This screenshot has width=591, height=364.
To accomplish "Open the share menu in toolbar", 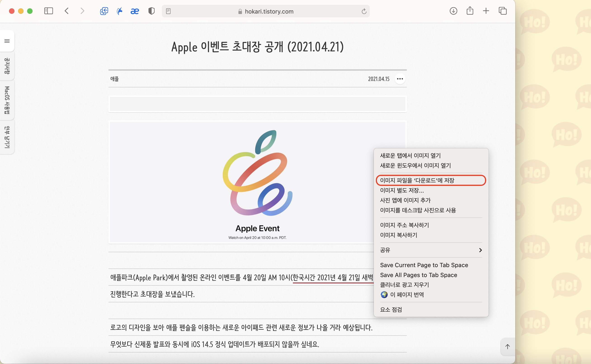I will 470,11.
